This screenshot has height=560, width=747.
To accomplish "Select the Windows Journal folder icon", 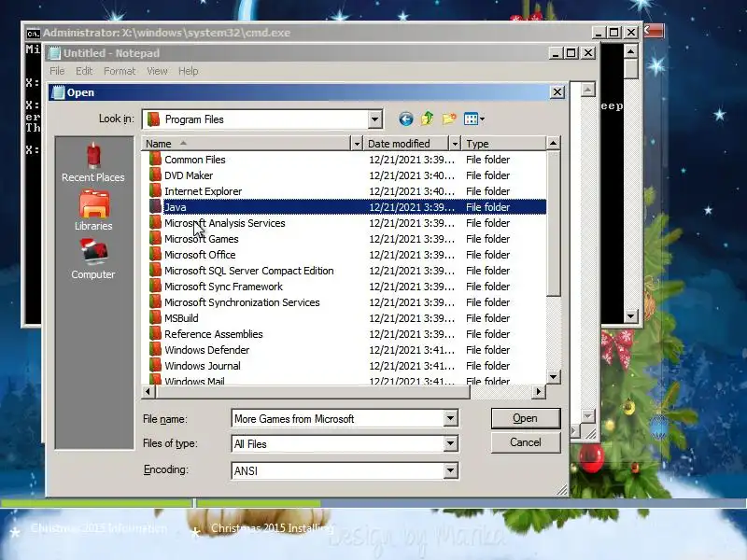I will coord(155,365).
